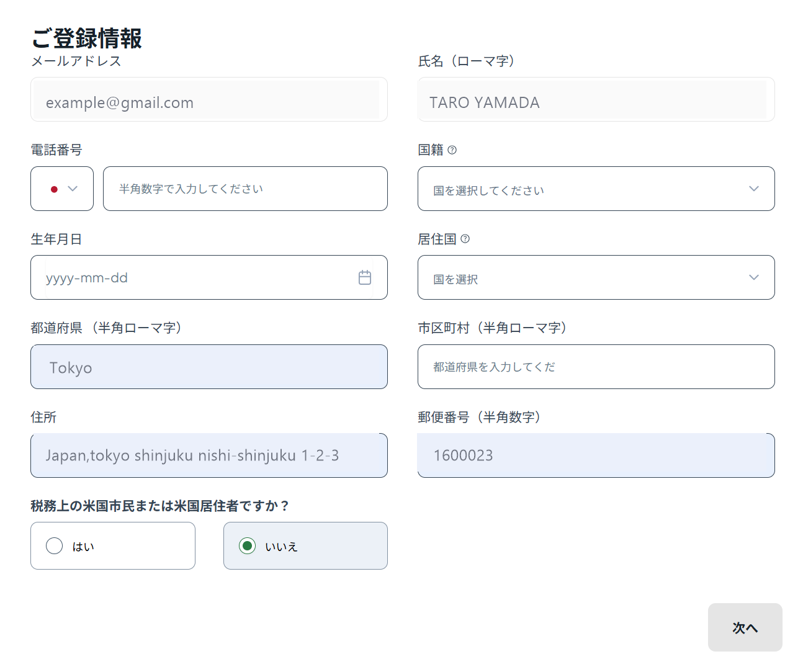Click the ご登録情報 heading
803x672 pixels.
86,38
